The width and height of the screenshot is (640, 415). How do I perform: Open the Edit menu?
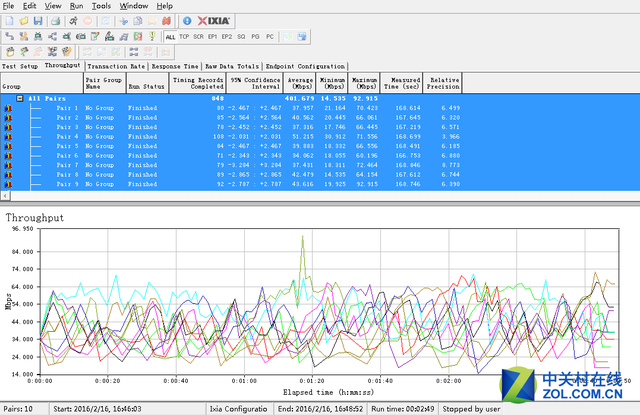(x=29, y=6)
